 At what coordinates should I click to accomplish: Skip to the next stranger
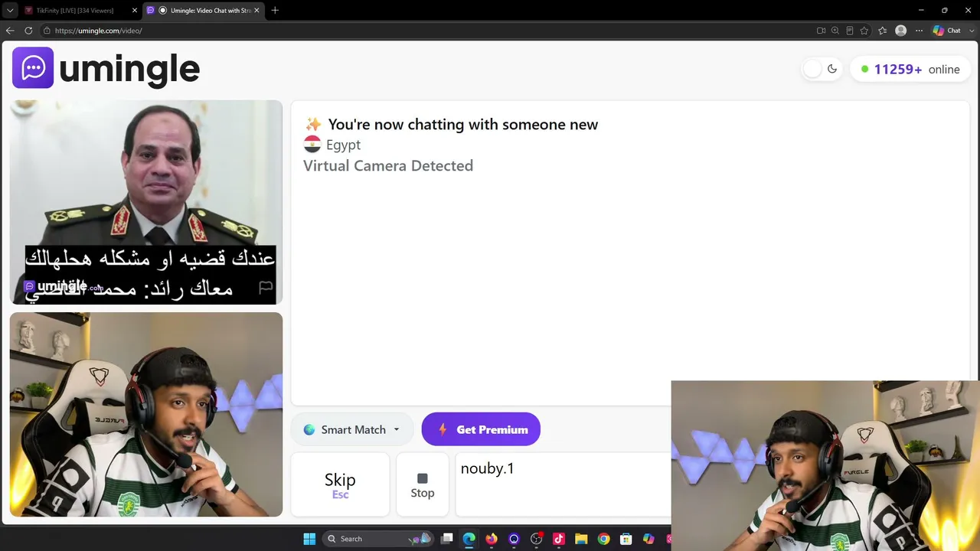340,484
